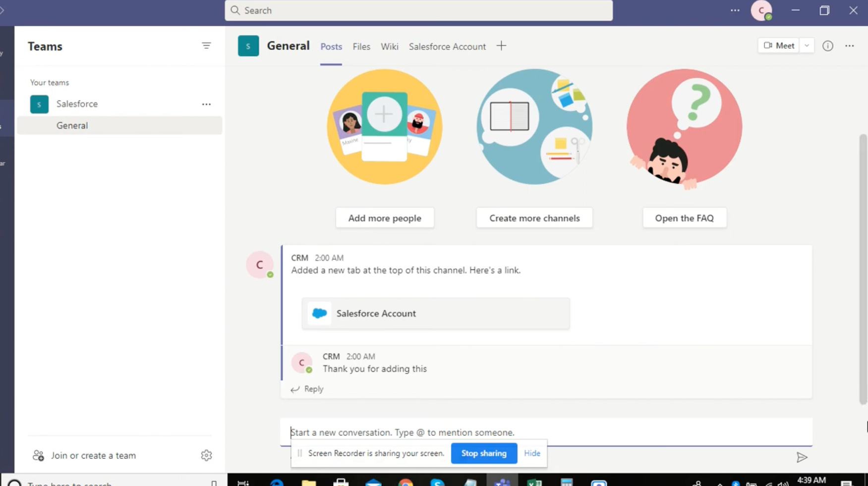Click the 'Thank you for adding this' message
Image resolution: width=868 pixels, height=486 pixels.
point(375,369)
